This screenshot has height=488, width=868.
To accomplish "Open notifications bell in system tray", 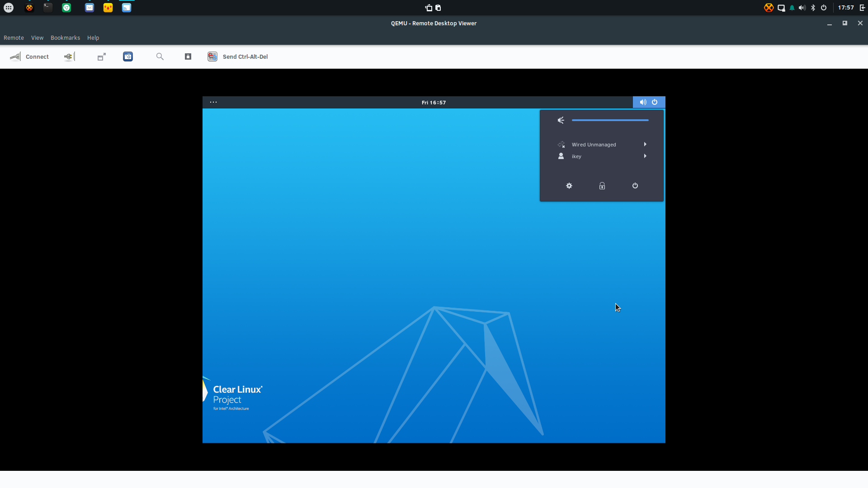I will point(792,8).
